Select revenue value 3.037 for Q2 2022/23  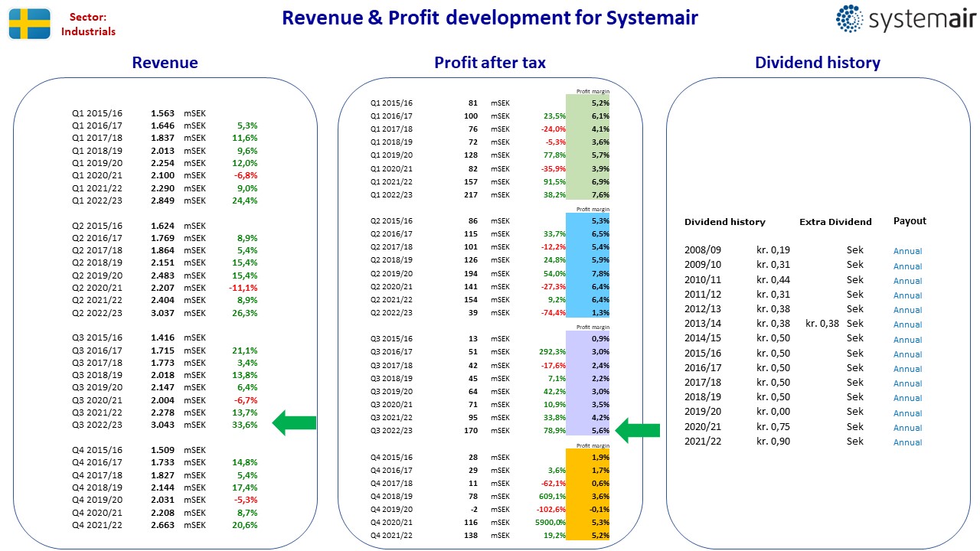[x=162, y=313]
